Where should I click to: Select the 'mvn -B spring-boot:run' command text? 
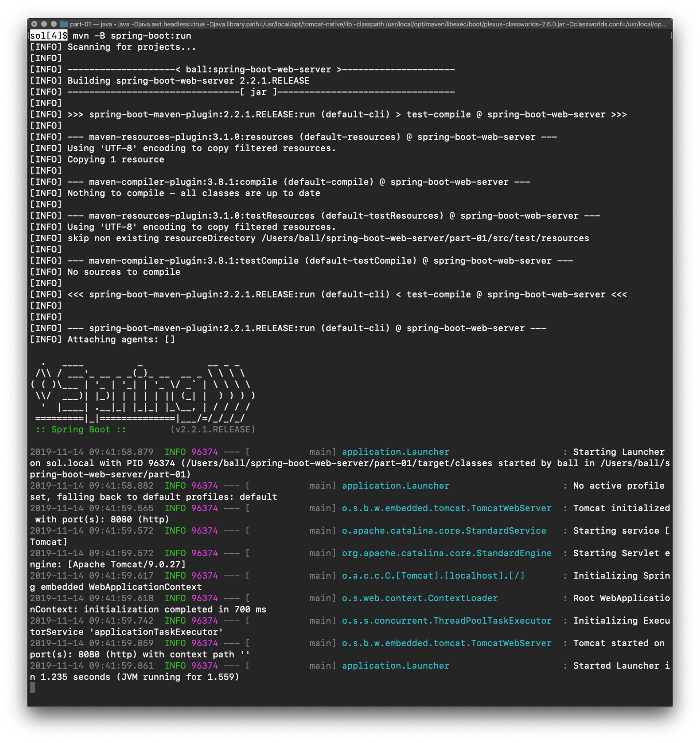[x=132, y=35]
